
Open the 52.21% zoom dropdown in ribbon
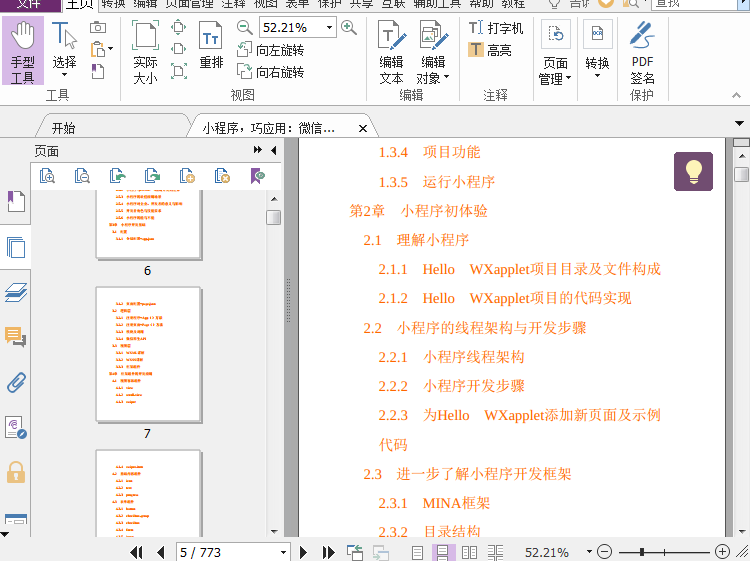[x=329, y=28]
